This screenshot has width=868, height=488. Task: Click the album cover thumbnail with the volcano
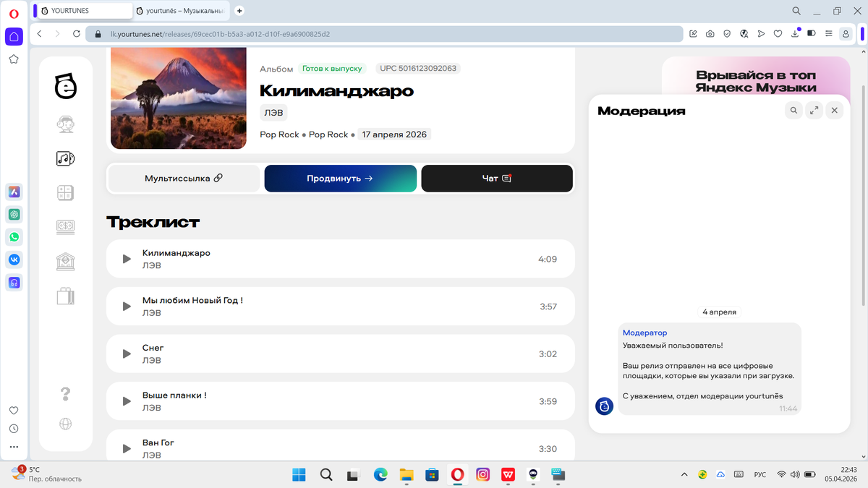click(x=178, y=98)
